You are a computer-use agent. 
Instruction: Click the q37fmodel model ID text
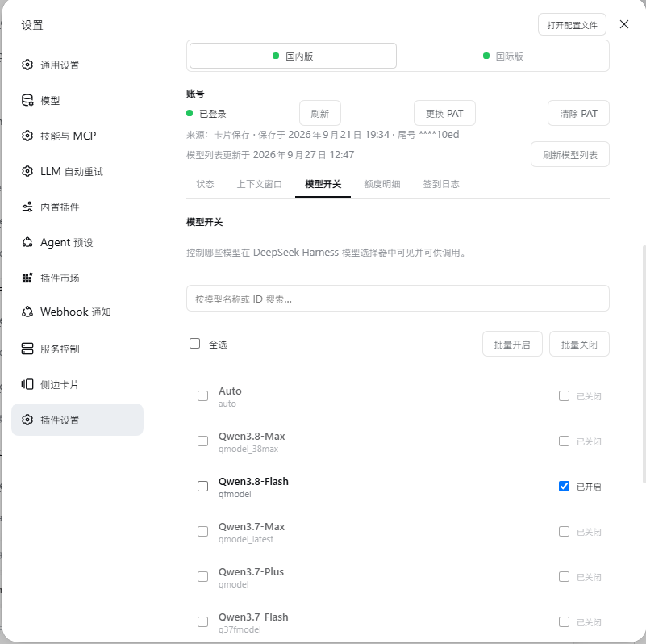point(240,629)
